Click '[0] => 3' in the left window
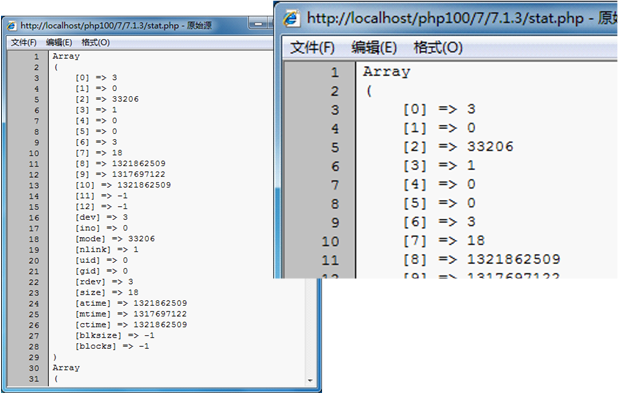 (96, 78)
